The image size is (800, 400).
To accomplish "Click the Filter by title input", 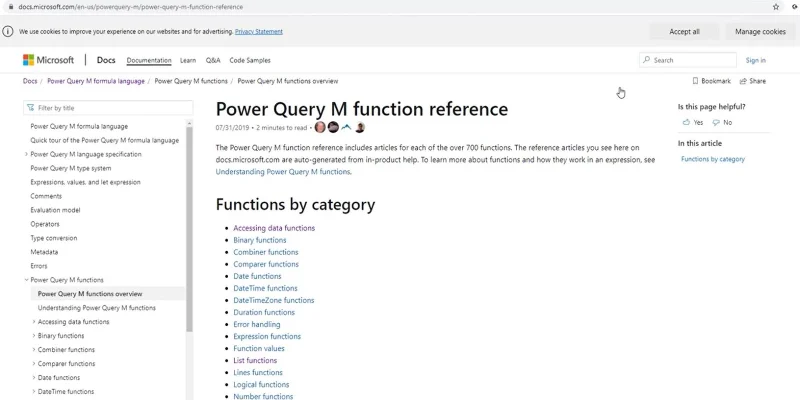I will click(x=108, y=108).
